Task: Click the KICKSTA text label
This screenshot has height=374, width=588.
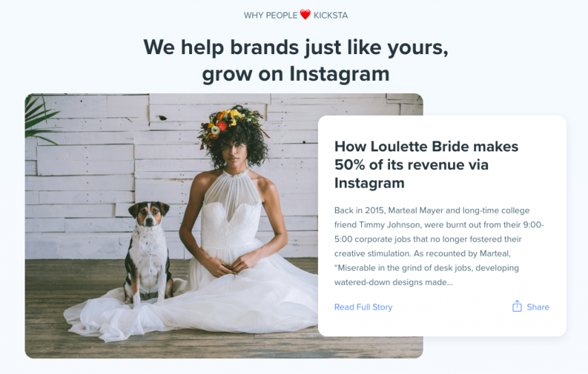Action: (x=330, y=15)
